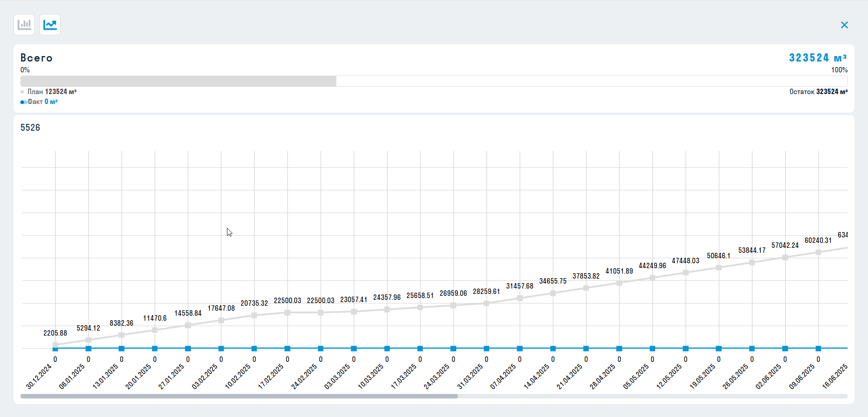The height and width of the screenshot is (417, 868).
Task: Select plan data point 60240.31
Action: point(818,252)
